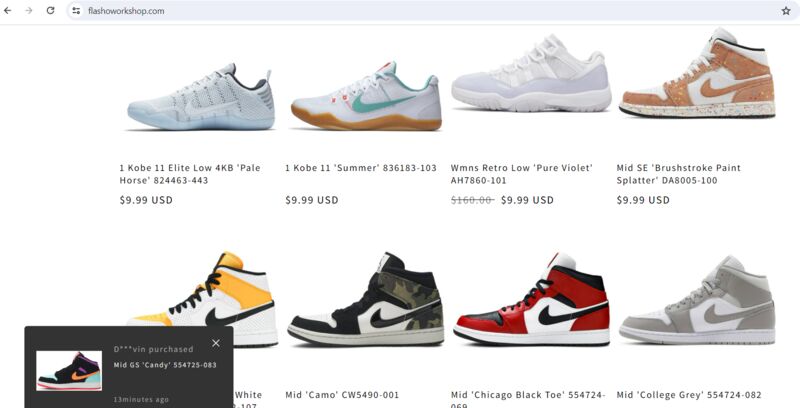Click the red Chicago Black Toe shoe image

tap(531, 300)
